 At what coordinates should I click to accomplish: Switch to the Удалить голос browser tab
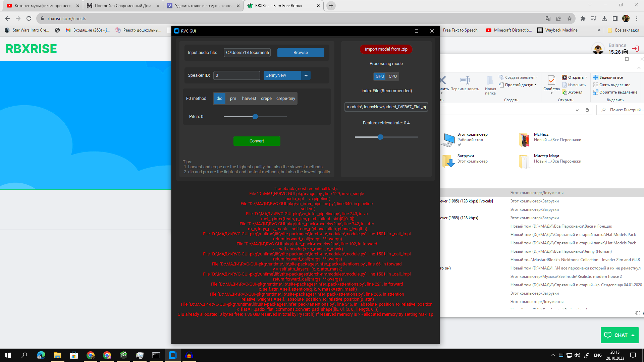(204, 6)
